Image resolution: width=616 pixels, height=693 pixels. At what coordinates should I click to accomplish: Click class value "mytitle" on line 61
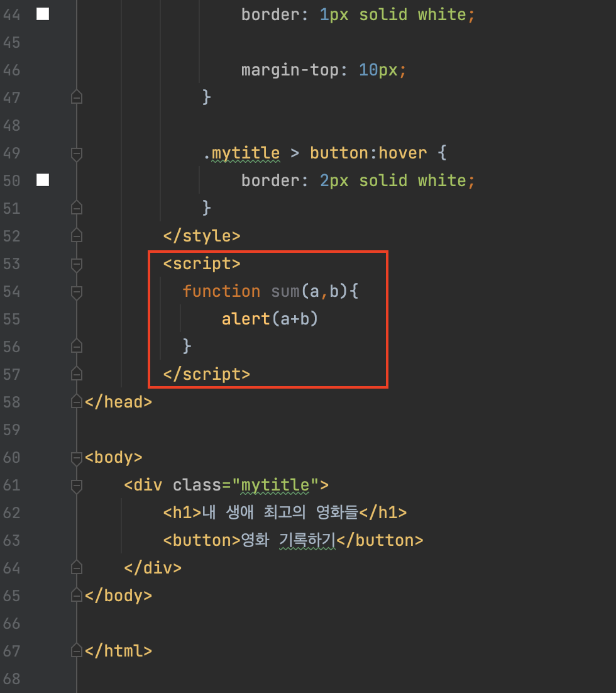tap(275, 485)
